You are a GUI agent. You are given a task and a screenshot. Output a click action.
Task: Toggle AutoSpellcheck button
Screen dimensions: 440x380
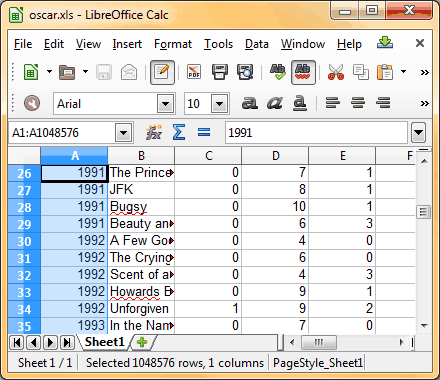point(303,72)
